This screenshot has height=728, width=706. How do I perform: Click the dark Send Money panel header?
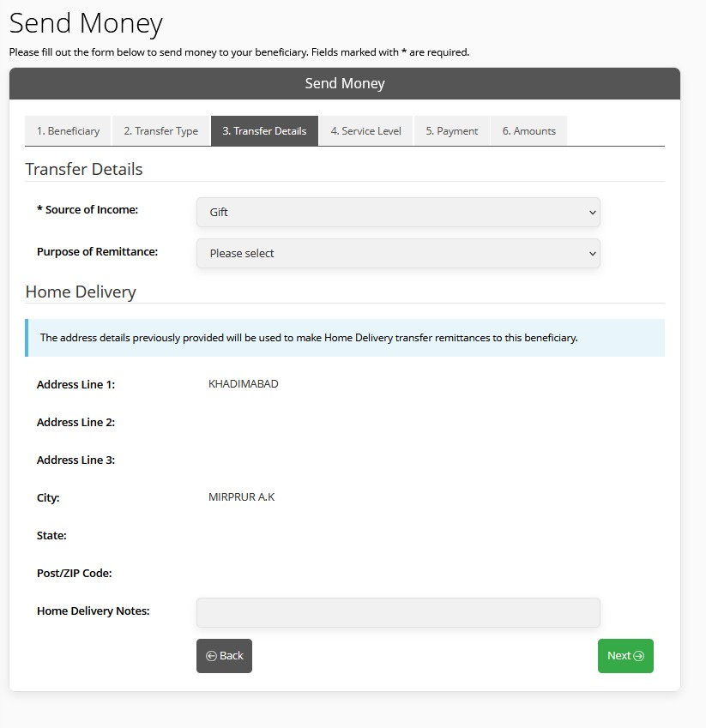click(345, 83)
